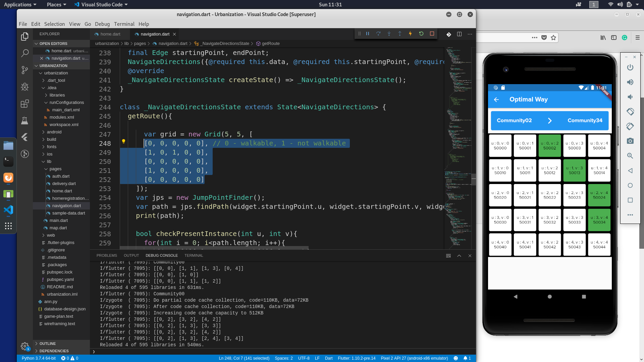Toggle the debug console panel maximize chevron
Image resolution: width=644 pixels, height=362 pixels.
coord(459,256)
